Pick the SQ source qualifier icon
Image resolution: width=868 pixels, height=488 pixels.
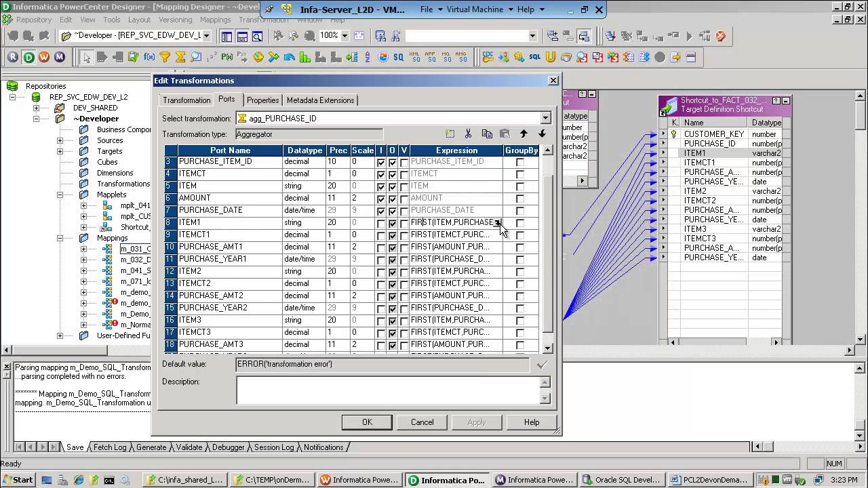[x=398, y=57]
